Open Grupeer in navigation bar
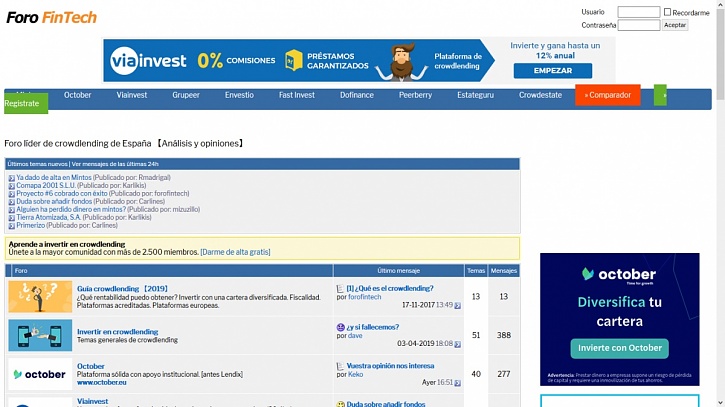This screenshot has height=407, width=725. pyautogui.click(x=186, y=95)
